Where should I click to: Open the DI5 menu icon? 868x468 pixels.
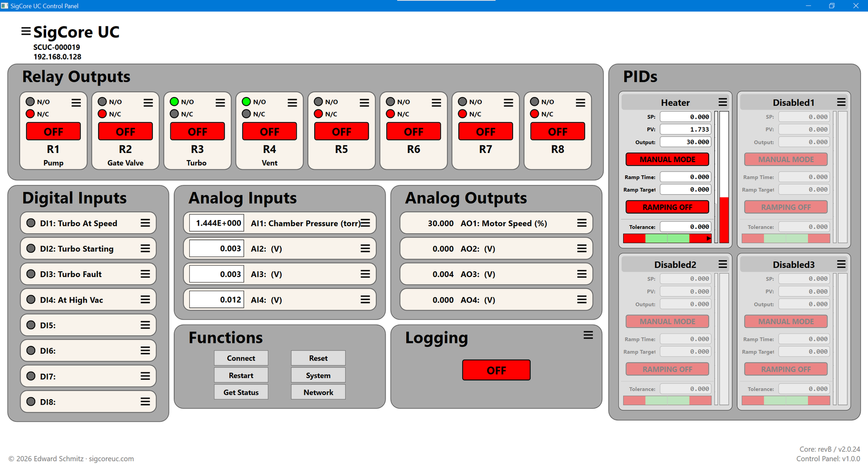click(x=145, y=325)
